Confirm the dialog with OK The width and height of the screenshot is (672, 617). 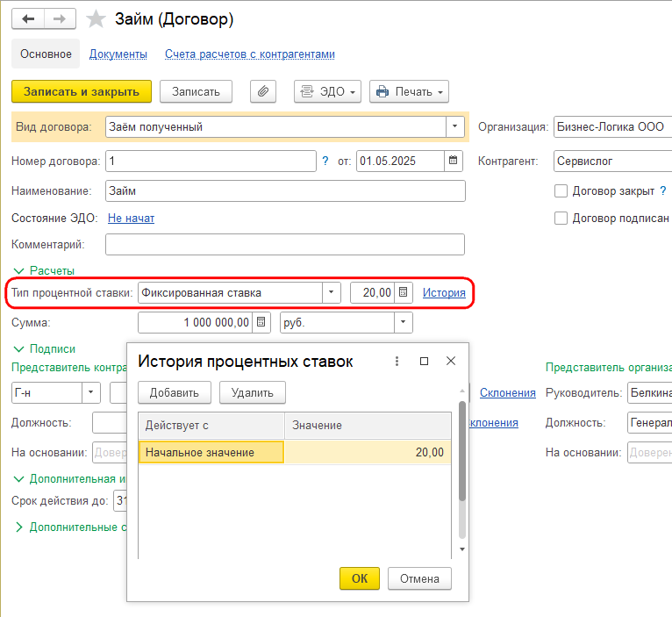coord(360,578)
